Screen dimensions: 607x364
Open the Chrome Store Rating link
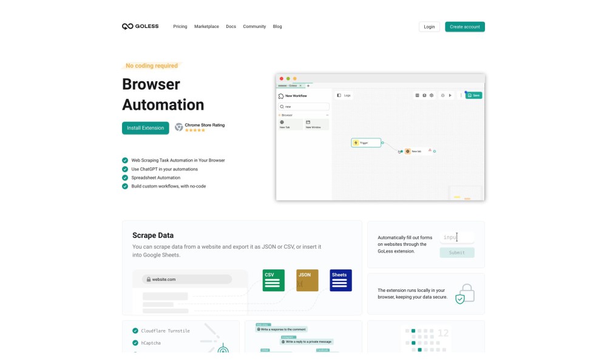click(205, 125)
